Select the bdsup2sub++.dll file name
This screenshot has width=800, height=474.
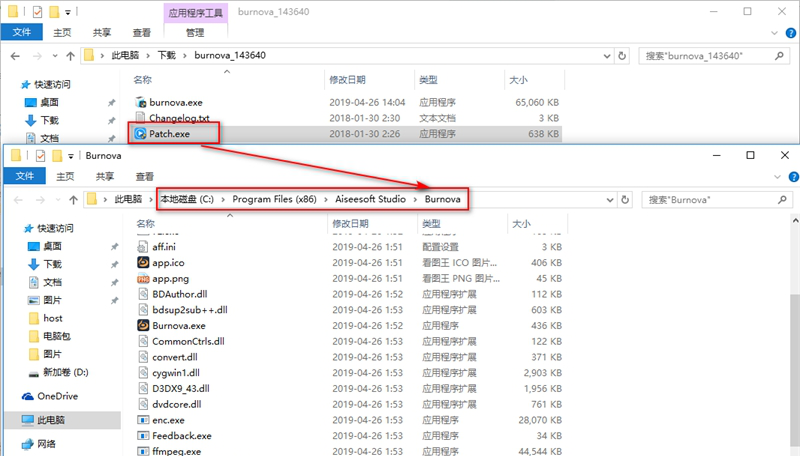pos(190,310)
